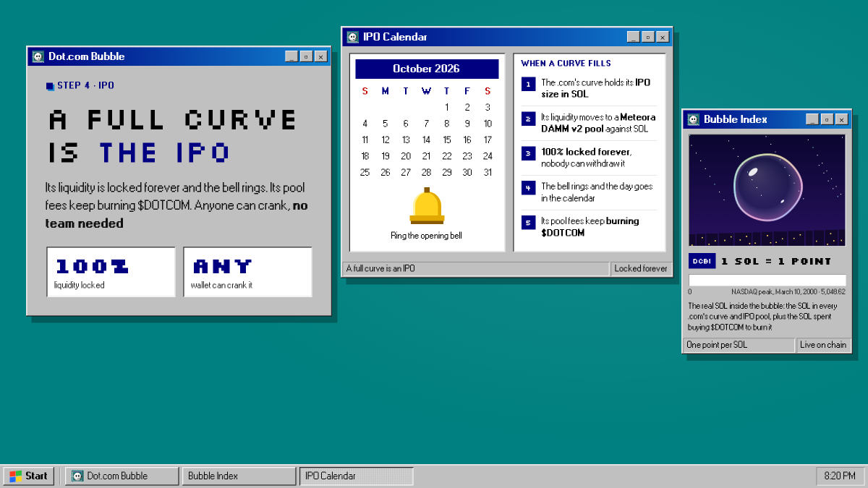Click 'THE IPO' blue headline text

point(164,153)
